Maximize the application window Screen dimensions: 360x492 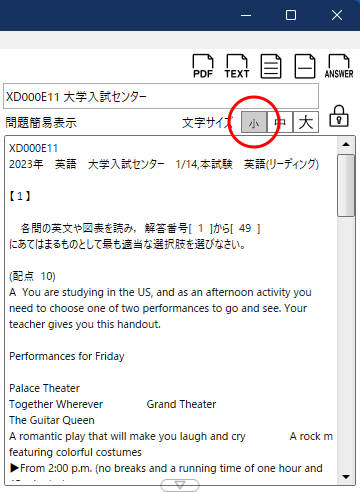coord(291,15)
